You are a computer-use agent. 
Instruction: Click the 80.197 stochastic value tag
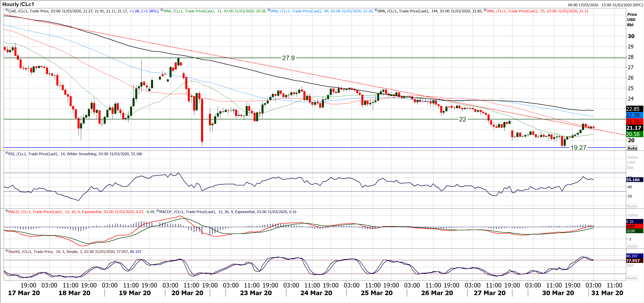pos(634,256)
